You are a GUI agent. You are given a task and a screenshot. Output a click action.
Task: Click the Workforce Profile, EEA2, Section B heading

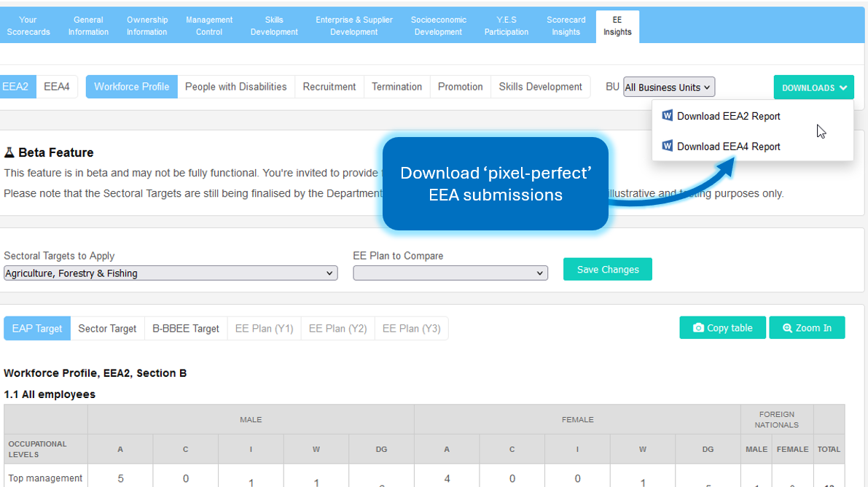click(95, 373)
